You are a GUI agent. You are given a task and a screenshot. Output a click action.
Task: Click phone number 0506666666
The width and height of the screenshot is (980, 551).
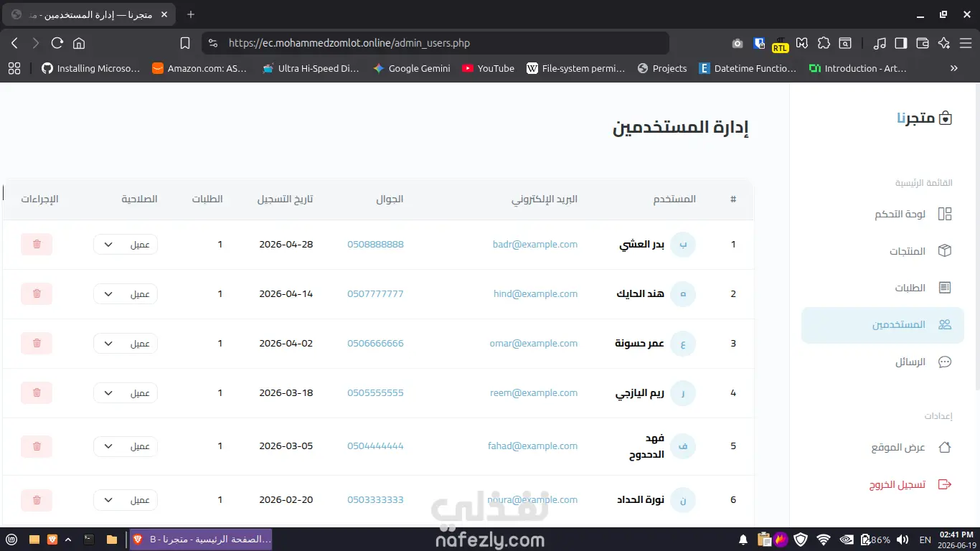click(x=375, y=344)
